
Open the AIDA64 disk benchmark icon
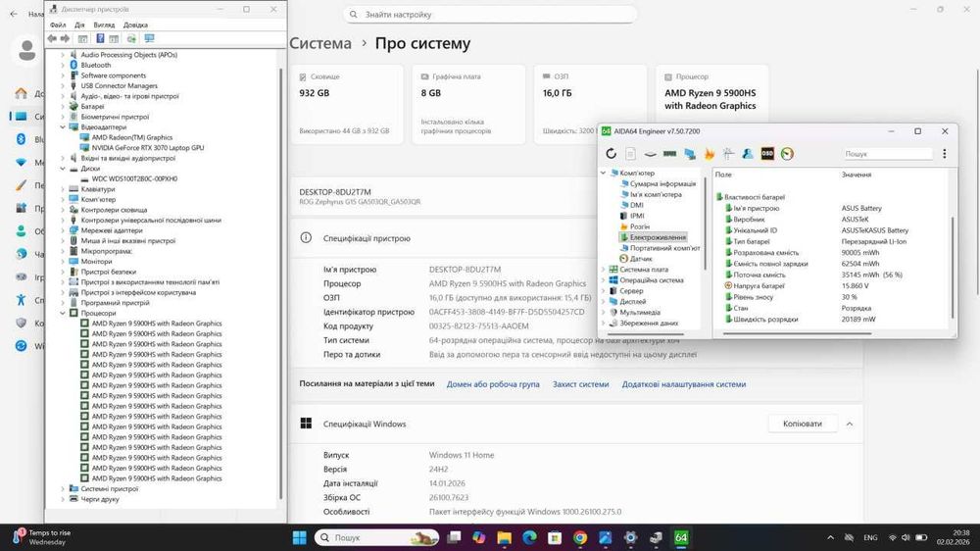point(650,153)
